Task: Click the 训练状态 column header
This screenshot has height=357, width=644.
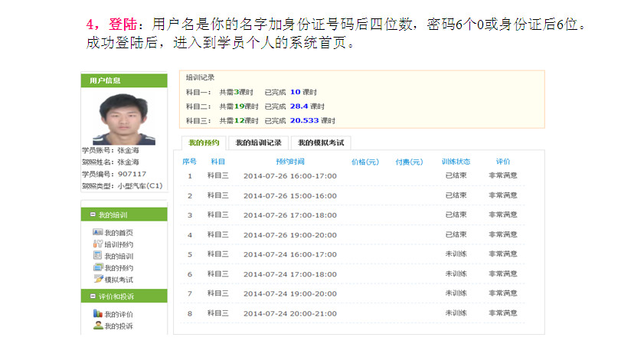Action: pos(456,162)
